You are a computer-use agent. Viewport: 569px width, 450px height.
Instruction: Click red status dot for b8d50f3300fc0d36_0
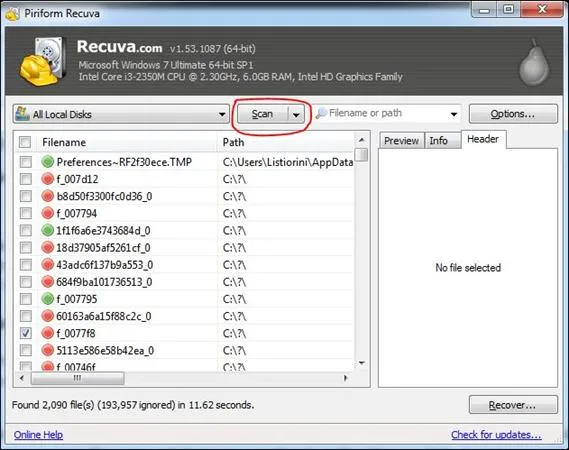point(48,196)
